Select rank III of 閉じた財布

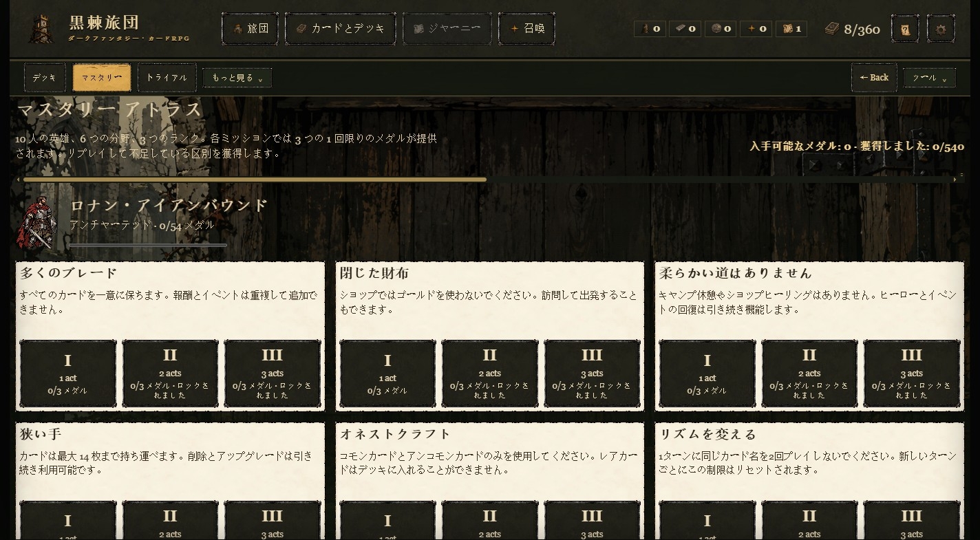click(592, 374)
